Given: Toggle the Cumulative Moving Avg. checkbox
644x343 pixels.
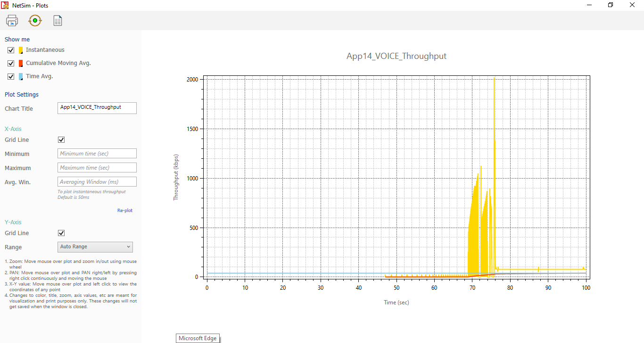Looking at the screenshot, I should pyautogui.click(x=11, y=63).
